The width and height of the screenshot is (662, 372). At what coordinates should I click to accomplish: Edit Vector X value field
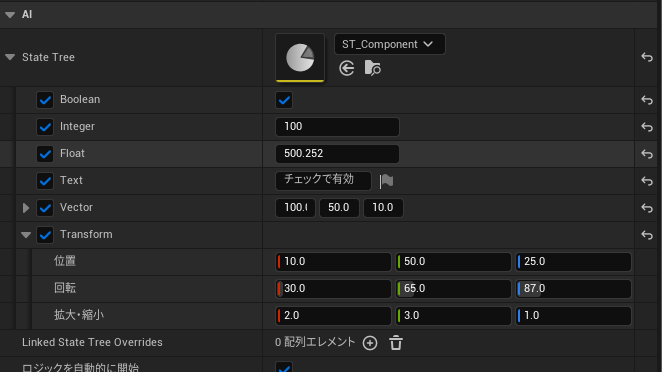295,208
